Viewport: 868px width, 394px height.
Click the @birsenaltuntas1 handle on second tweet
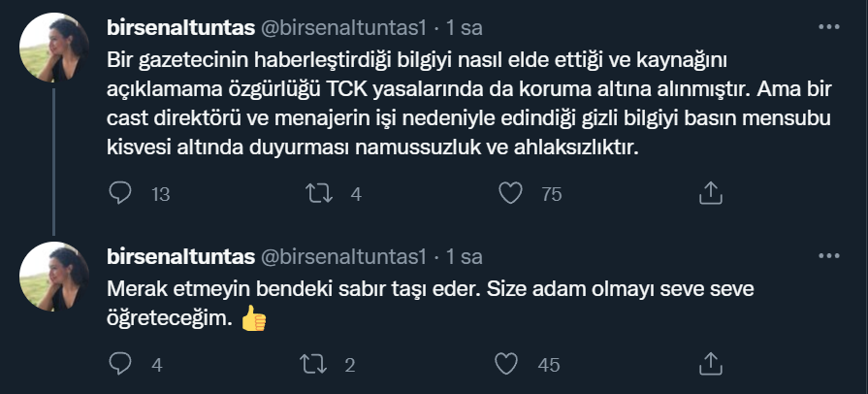point(344,256)
